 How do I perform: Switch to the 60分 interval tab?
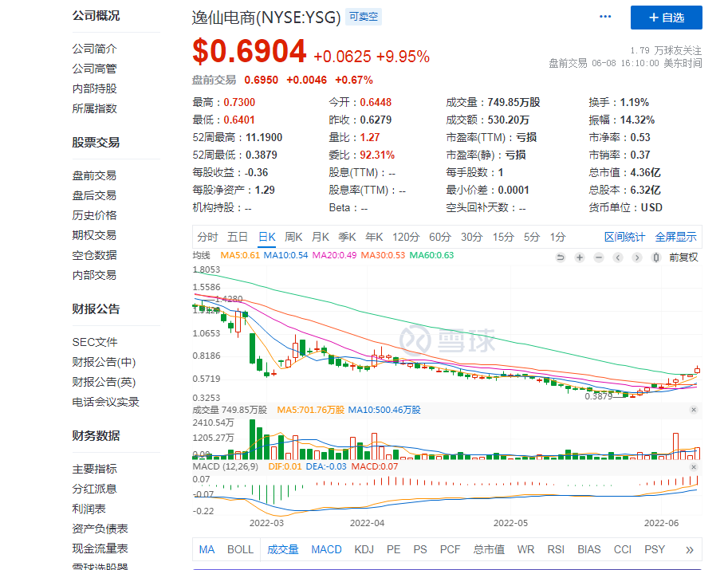coord(440,238)
